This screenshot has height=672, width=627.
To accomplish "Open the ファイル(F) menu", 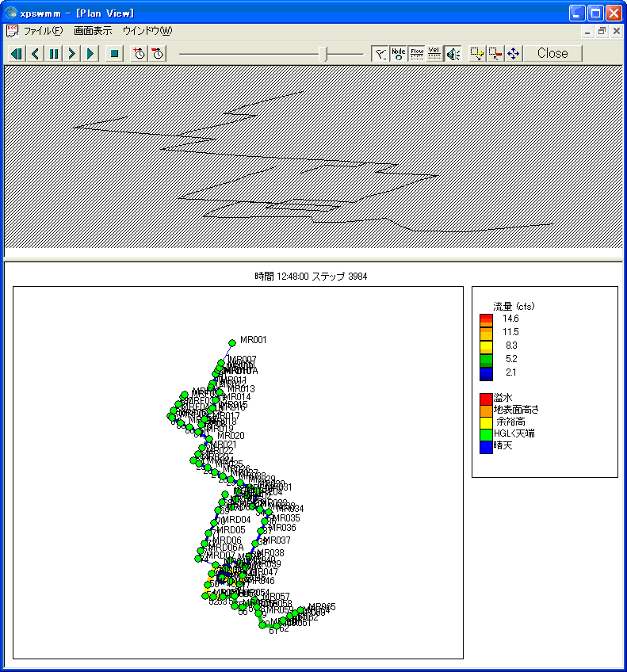I will pos(43,31).
